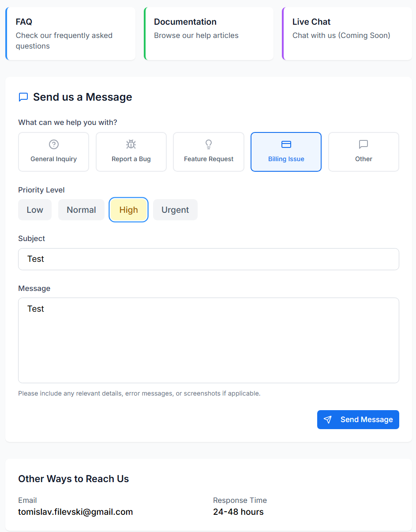Image resolution: width=416 pixels, height=532 pixels.
Task: Select Urgent priority level
Action: (175, 210)
